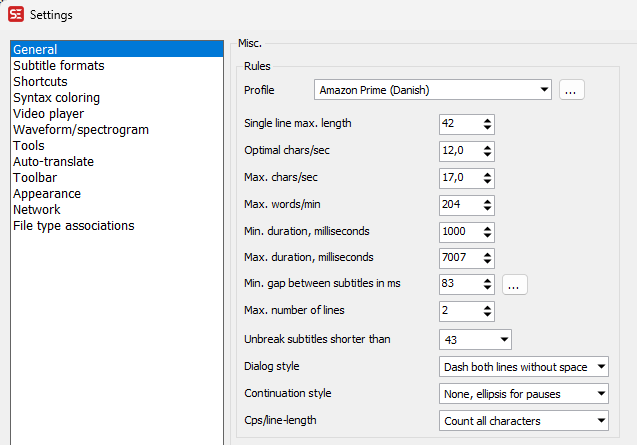Go to Syntax coloring section
The image size is (637, 445).
[x=56, y=98]
